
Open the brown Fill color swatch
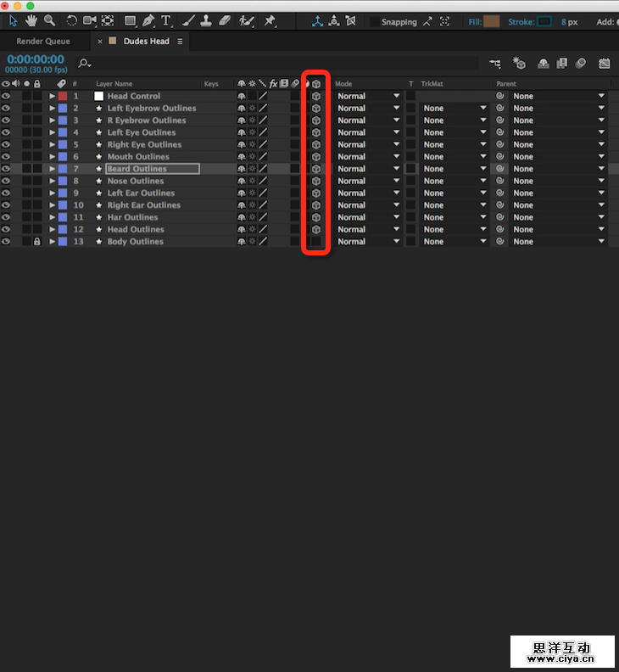491,21
